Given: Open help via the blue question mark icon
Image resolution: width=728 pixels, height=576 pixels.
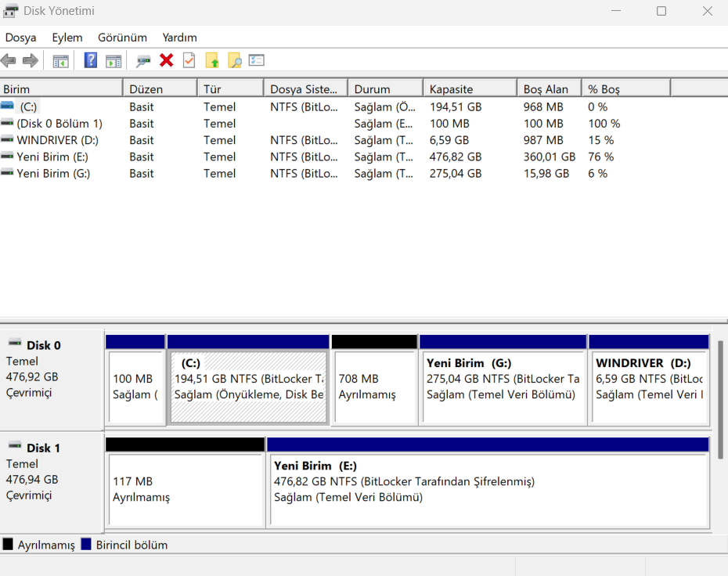Looking at the screenshot, I should click(x=91, y=60).
